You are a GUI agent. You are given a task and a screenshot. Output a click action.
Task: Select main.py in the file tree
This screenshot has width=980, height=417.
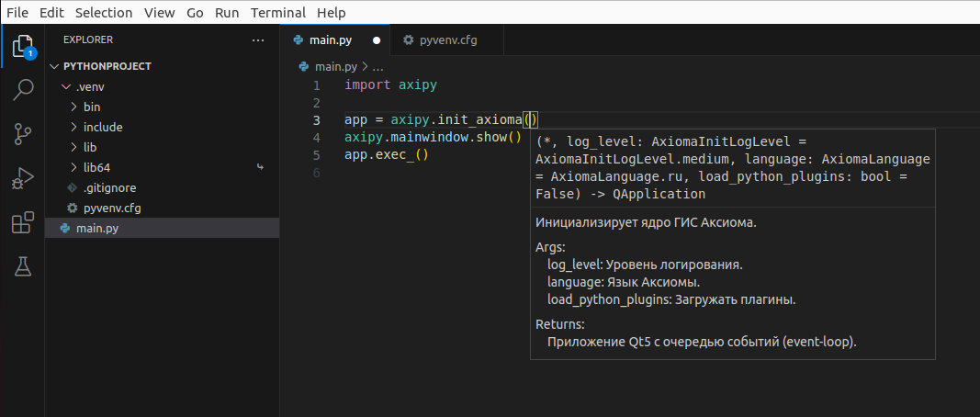point(96,228)
